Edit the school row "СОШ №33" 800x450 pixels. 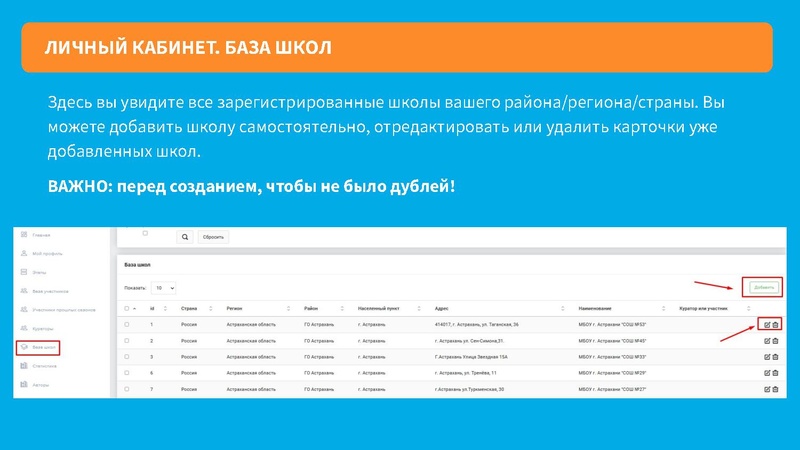tap(767, 357)
